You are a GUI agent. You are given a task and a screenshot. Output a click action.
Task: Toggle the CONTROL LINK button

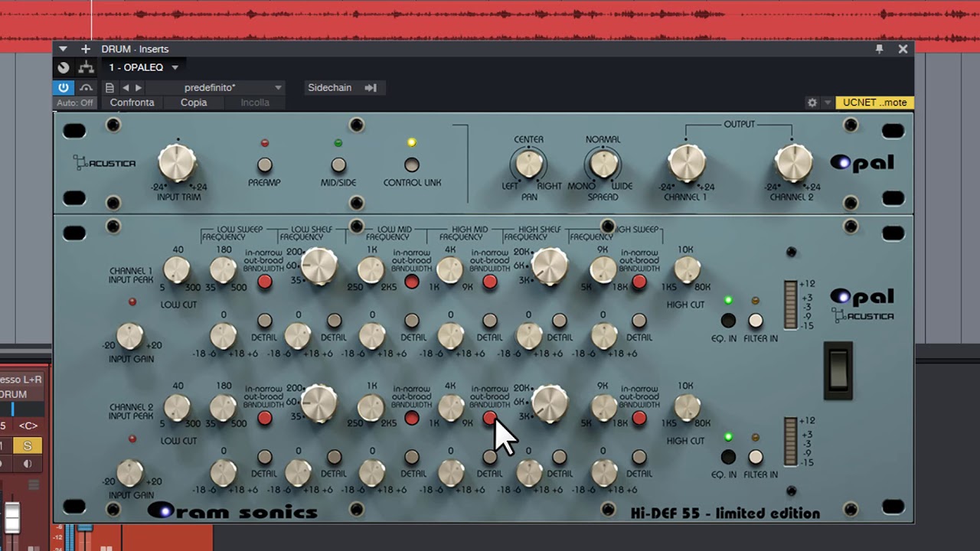412,165
